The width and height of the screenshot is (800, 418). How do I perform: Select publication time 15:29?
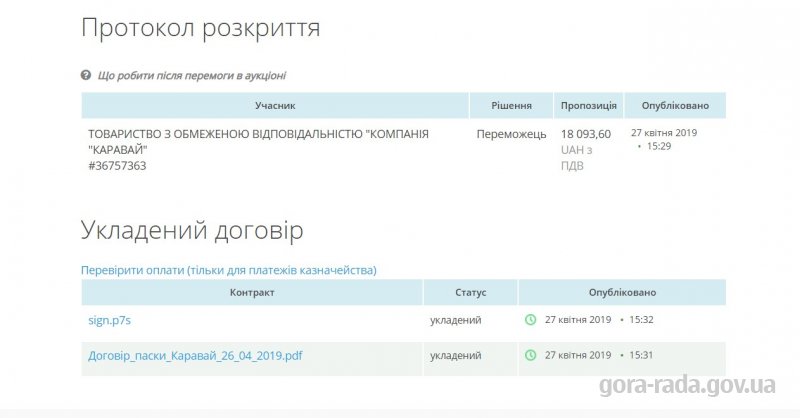659,146
